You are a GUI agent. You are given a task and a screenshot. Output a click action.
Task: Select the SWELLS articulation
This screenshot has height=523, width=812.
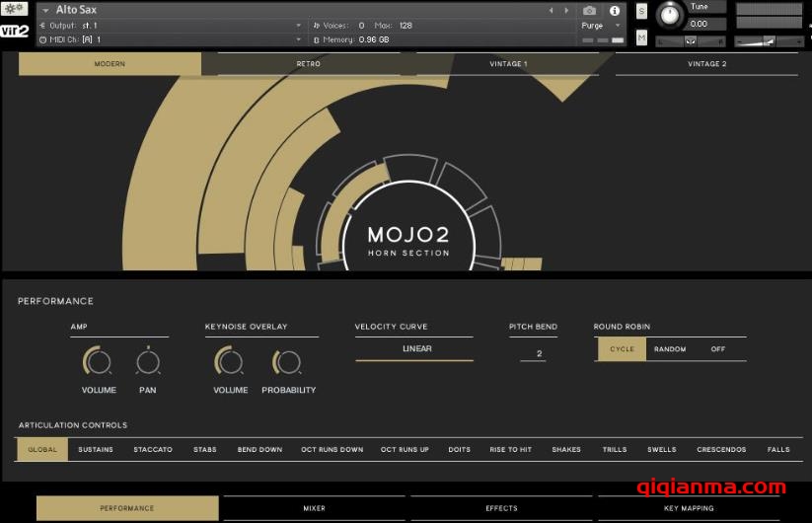[662, 449]
